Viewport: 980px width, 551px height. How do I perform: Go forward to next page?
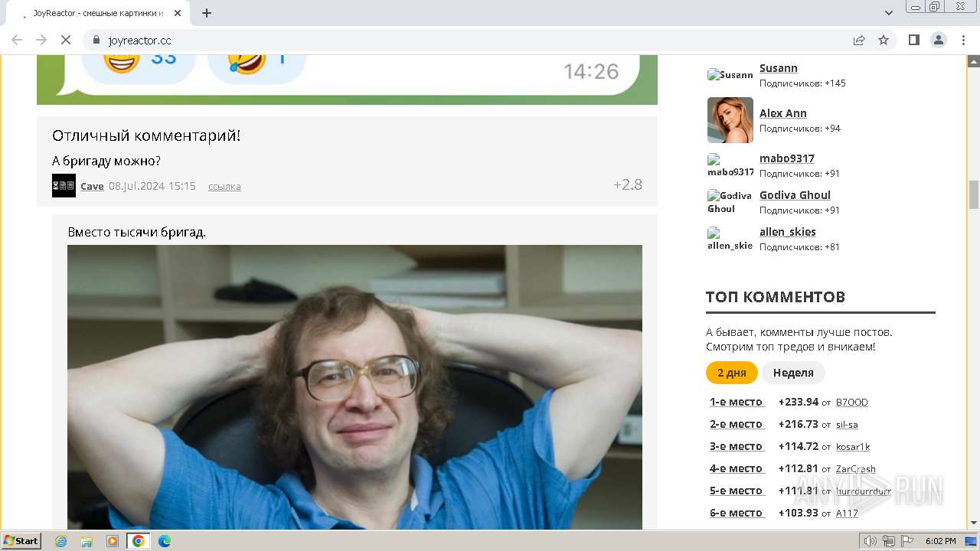coord(41,40)
